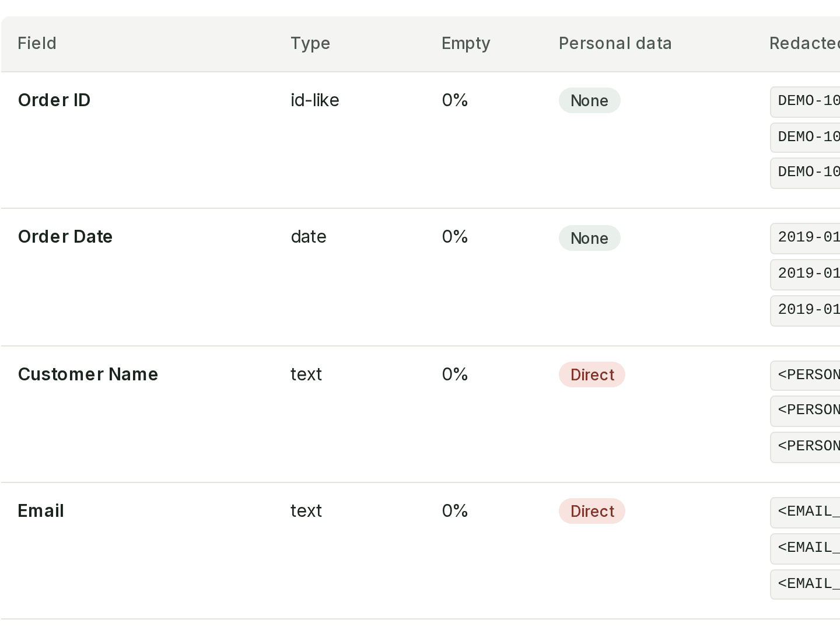The width and height of the screenshot is (840, 630).
Task: Select the Order ID field name
Action: click(54, 100)
